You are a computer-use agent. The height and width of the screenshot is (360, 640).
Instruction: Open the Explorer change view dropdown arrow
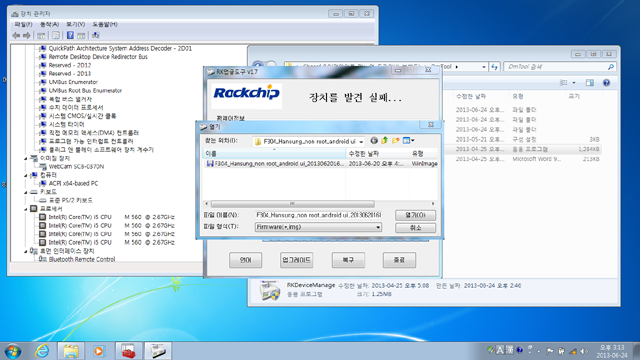pos(574,83)
